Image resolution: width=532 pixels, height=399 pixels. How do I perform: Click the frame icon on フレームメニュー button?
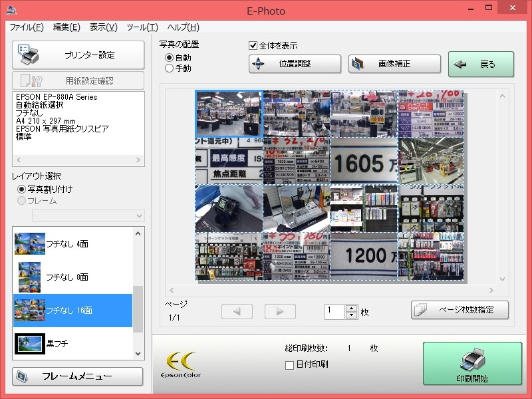coord(22,376)
